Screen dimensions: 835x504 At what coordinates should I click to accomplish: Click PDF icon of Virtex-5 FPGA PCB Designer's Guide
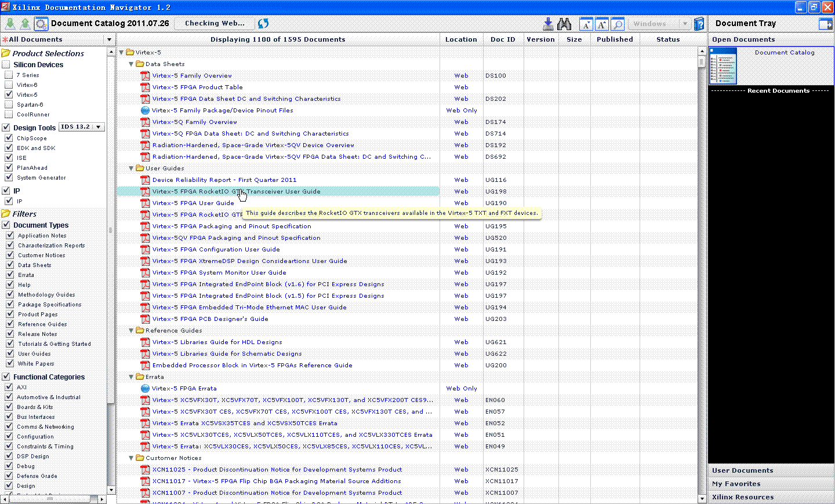click(x=145, y=319)
